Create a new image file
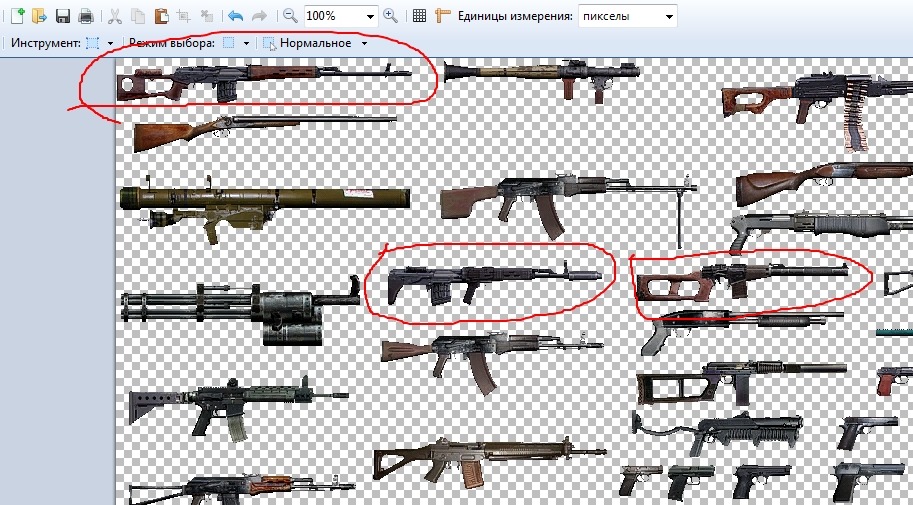Screen dimensions: 913x505 (17, 16)
